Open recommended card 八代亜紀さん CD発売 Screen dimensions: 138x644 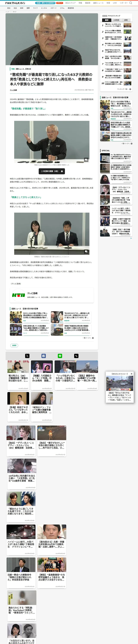point(42,375)
